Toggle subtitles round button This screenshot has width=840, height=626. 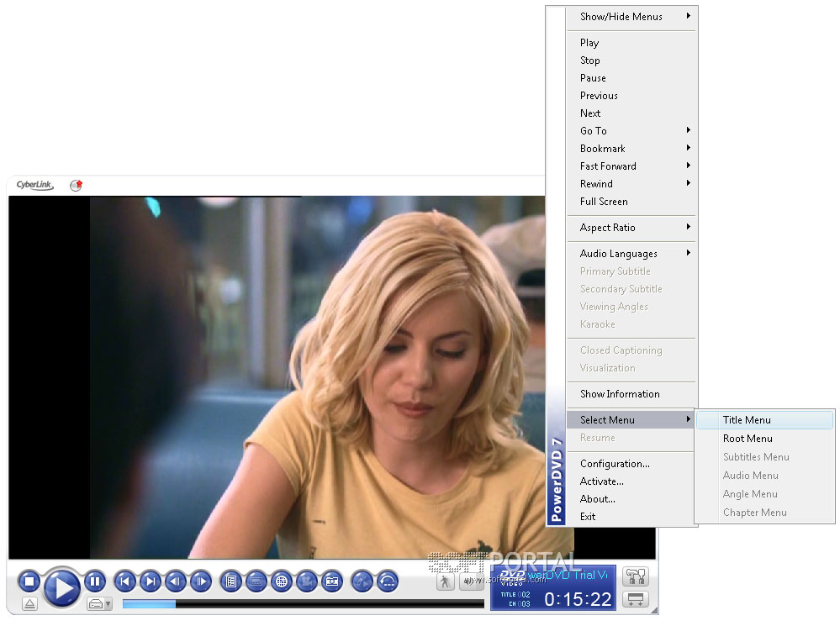click(x=256, y=581)
